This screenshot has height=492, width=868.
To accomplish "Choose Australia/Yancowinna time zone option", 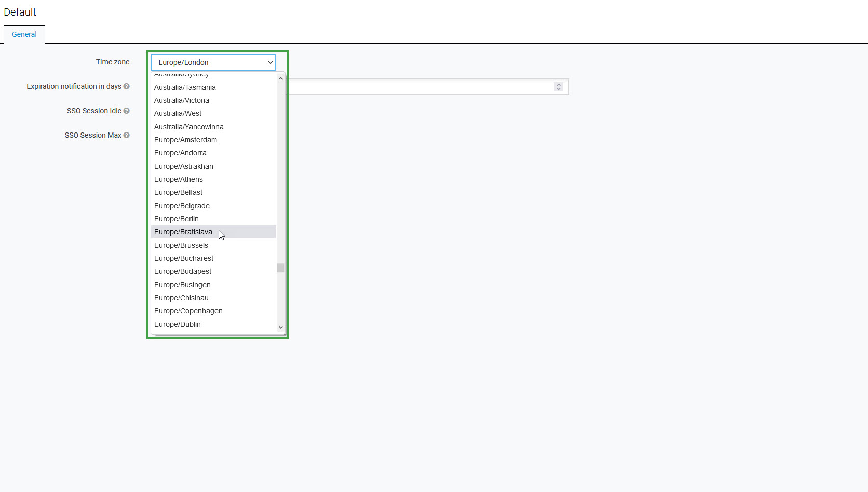I will point(189,127).
